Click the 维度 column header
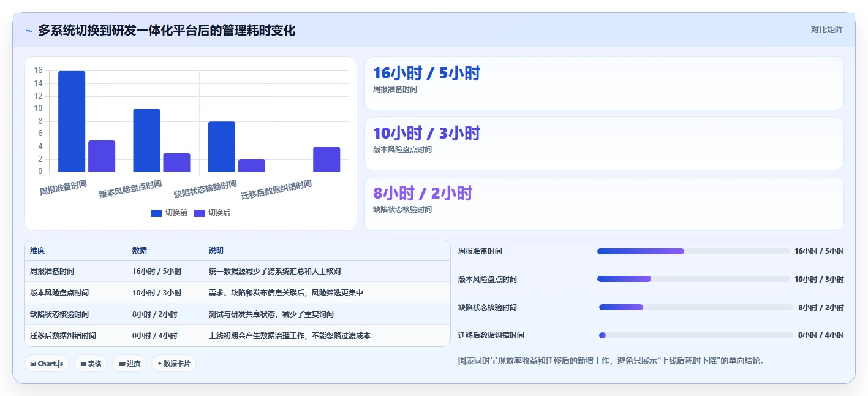Screen dimensions: 868x396 [x=37, y=251]
